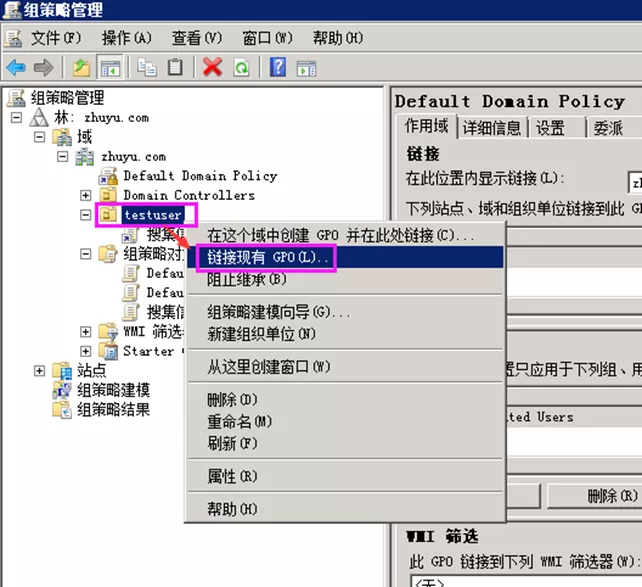Image resolution: width=642 pixels, height=587 pixels.
Task: Click the Up one level folder icon
Action: pyautogui.click(x=81, y=67)
